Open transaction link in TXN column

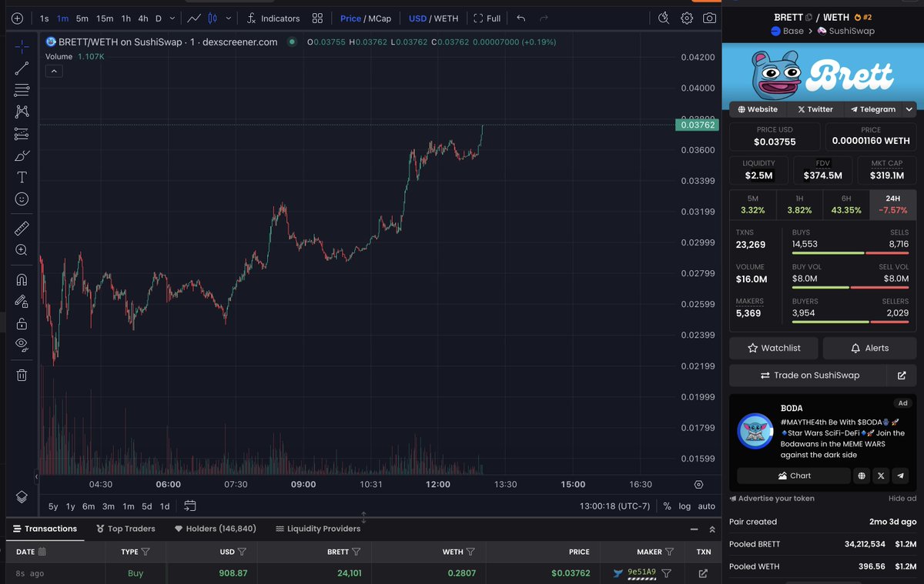702,573
